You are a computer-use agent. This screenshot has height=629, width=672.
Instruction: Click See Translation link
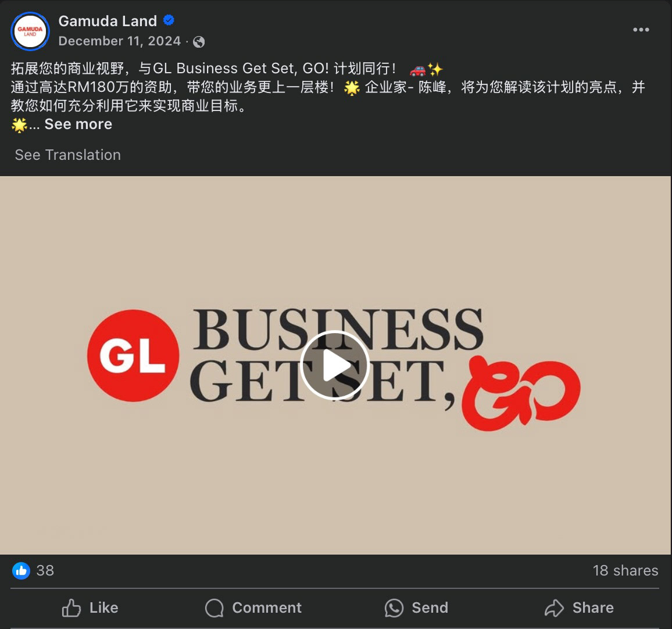coord(67,155)
